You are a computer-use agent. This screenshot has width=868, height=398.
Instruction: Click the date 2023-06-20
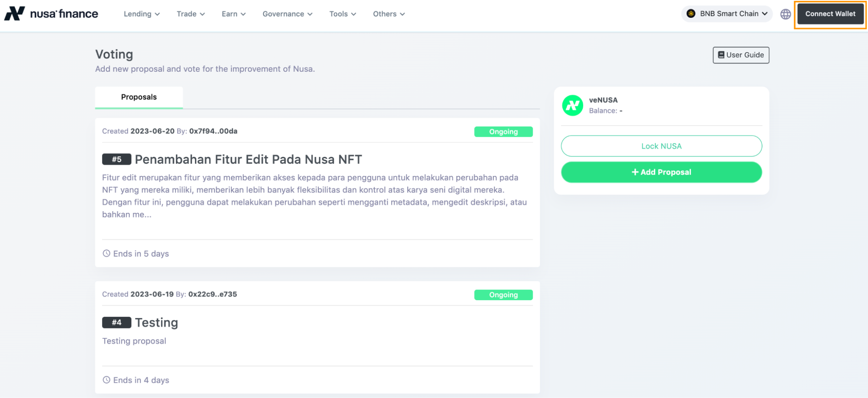point(152,131)
